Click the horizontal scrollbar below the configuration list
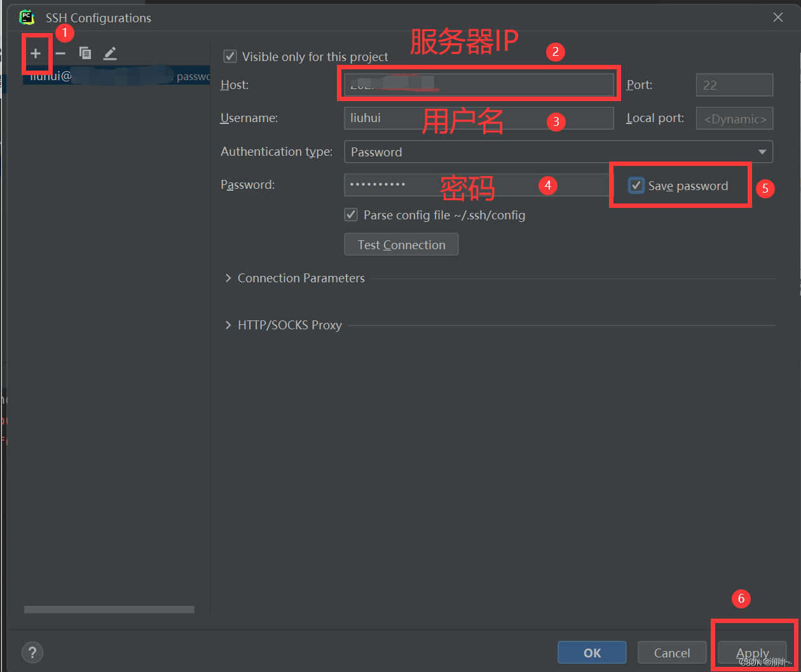 coord(108,609)
